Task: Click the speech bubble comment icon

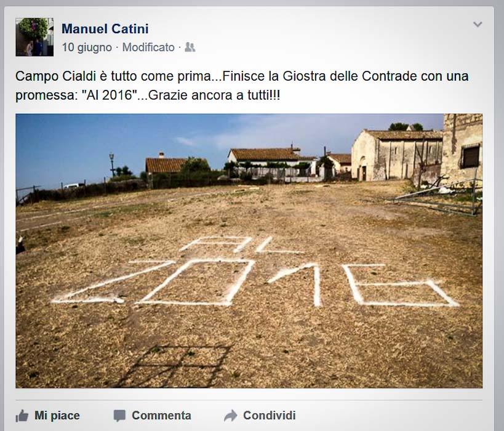Action: point(119,416)
